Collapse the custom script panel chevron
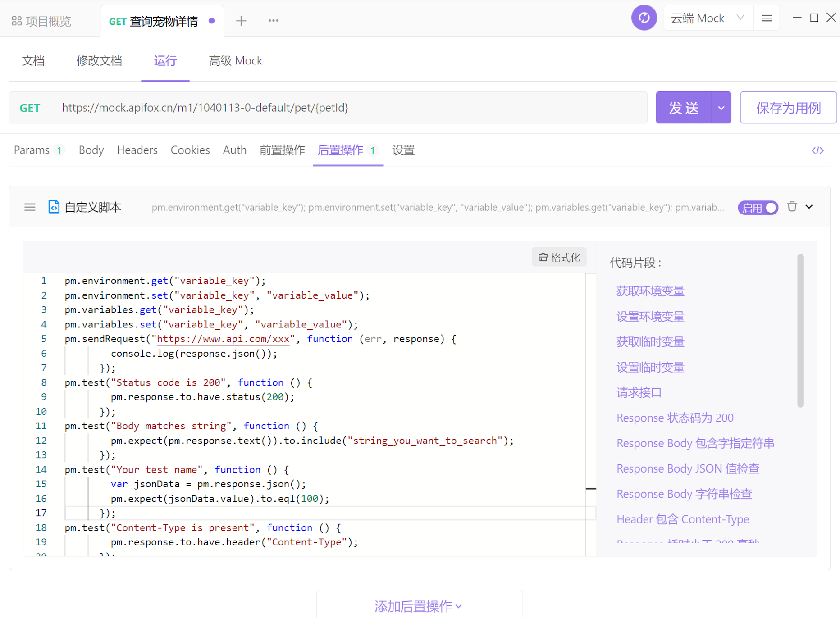The image size is (840, 618). [809, 207]
